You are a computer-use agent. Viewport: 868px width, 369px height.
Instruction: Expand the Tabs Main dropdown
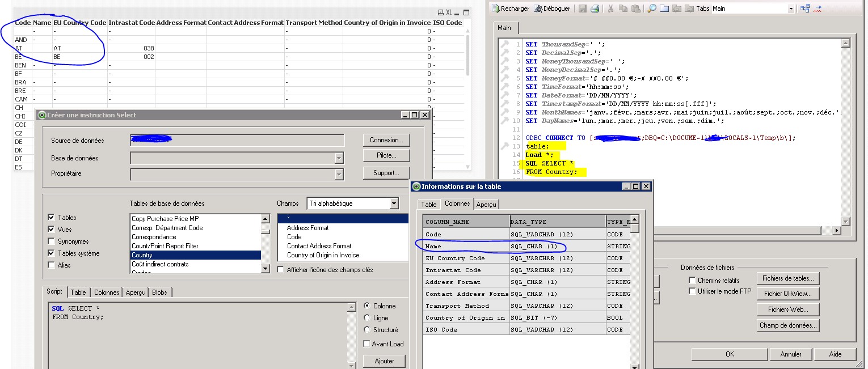click(790, 9)
